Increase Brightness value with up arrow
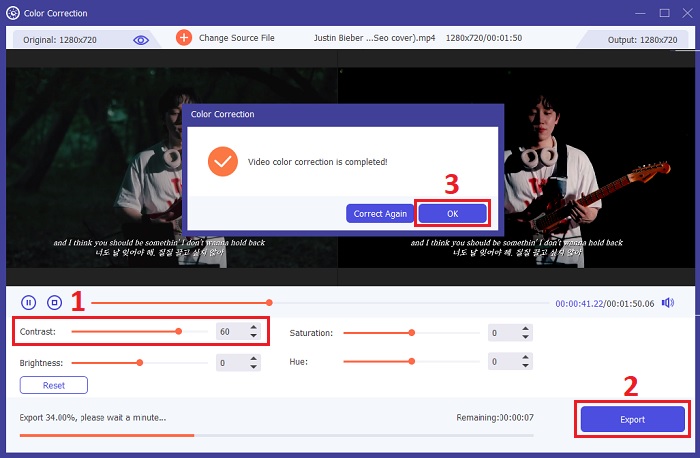This screenshot has height=458, width=700. [x=254, y=358]
